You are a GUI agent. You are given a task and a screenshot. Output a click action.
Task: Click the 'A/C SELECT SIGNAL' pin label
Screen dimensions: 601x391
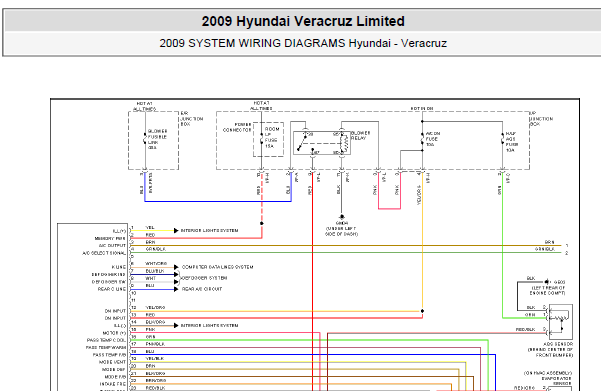coord(104,253)
